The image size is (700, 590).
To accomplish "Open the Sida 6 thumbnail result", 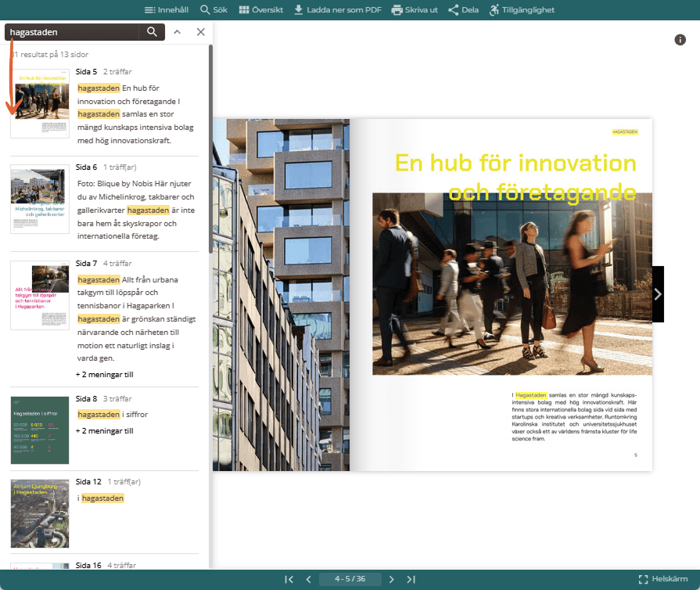I will tap(40, 200).
